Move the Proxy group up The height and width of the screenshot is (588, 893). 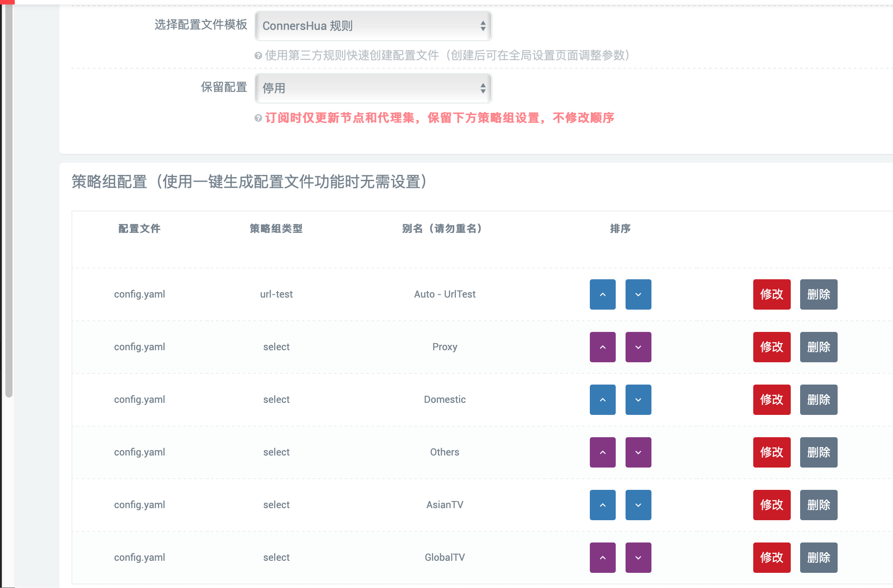pyautogui.click(x=602, y=347)
